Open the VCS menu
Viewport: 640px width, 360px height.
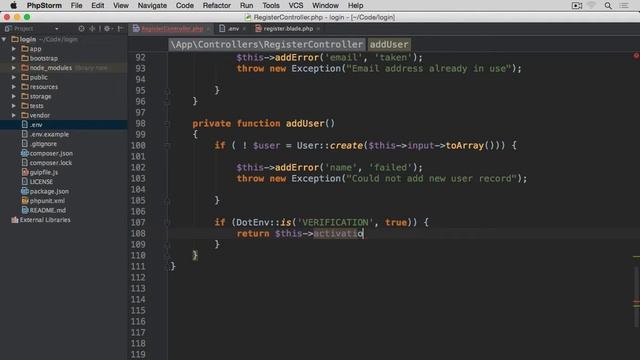point(296,5)
